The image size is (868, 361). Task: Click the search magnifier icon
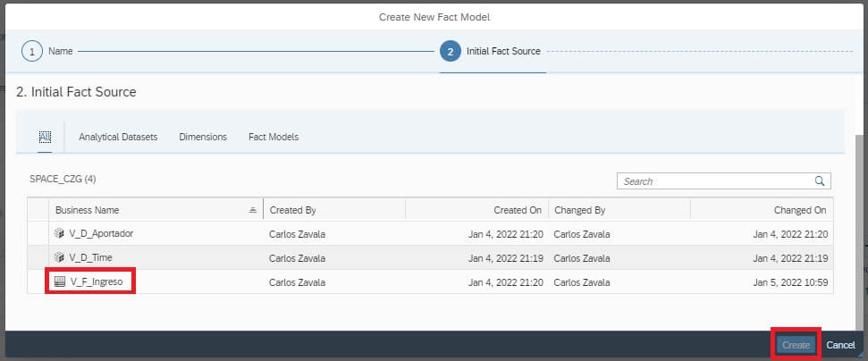(x=820, y=181)
